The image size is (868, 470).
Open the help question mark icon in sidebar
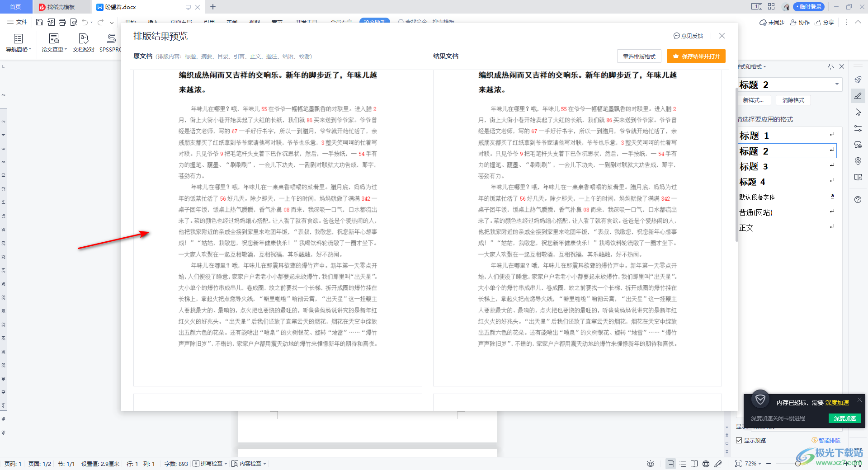click(858, 200)
